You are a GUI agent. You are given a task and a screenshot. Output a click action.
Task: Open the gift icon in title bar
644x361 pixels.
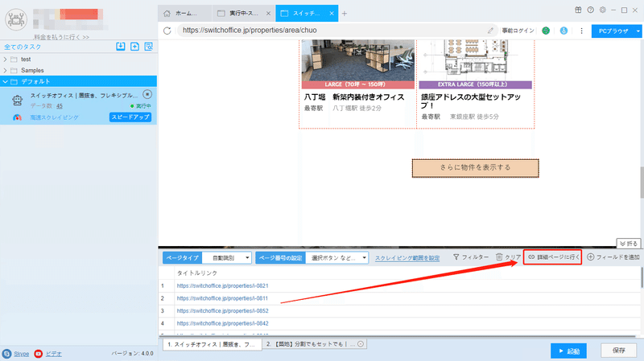click(578, 10)
